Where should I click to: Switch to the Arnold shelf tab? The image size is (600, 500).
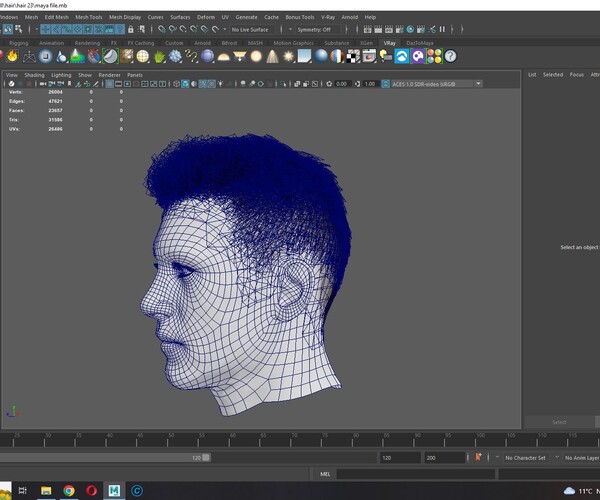coord(202,43)
